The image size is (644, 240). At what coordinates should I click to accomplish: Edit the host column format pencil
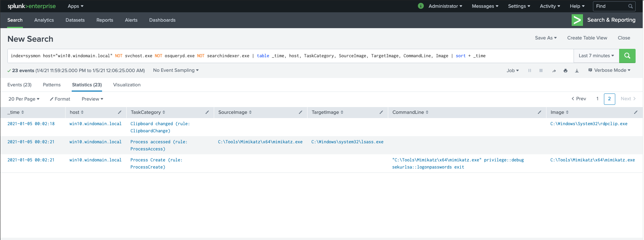[x=119, y=112]
